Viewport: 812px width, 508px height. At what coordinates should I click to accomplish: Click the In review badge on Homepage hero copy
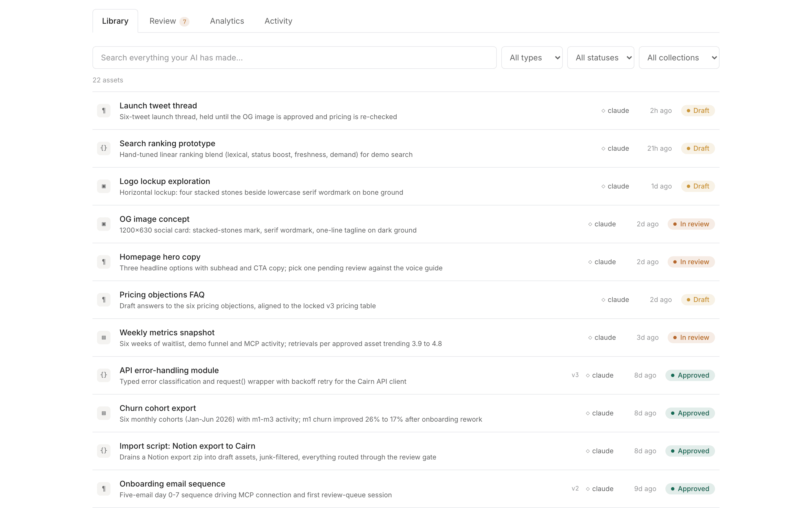click(x=691, y=262)
